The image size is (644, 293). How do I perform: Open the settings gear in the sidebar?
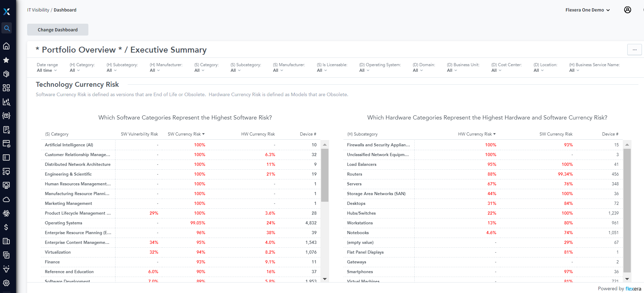[6, 283]
